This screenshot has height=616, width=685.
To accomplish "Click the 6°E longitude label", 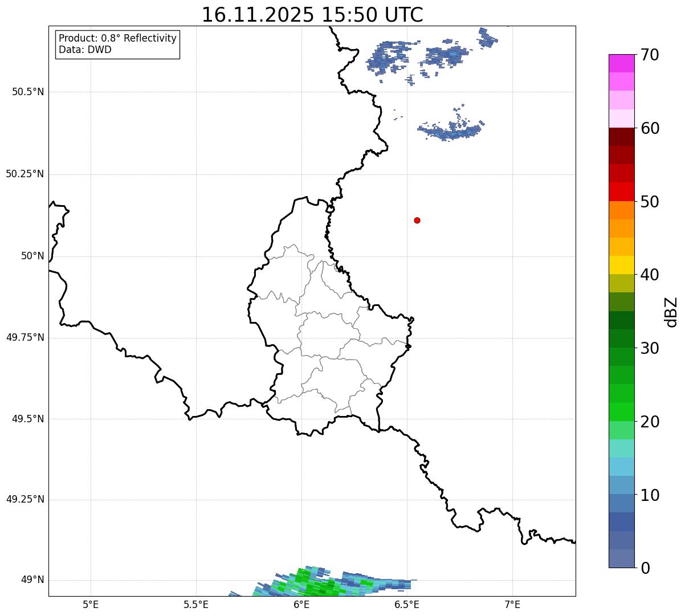I will [301, 605].
